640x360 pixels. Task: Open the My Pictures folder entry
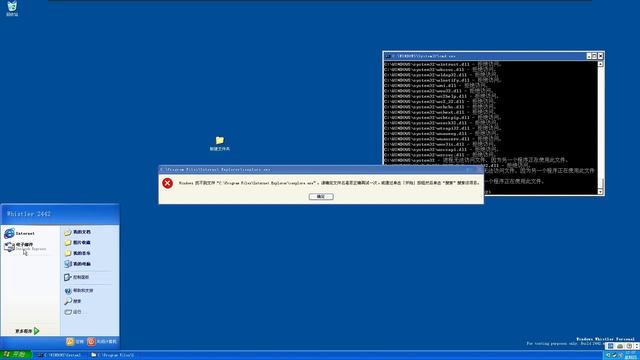(x=78, y=242)
